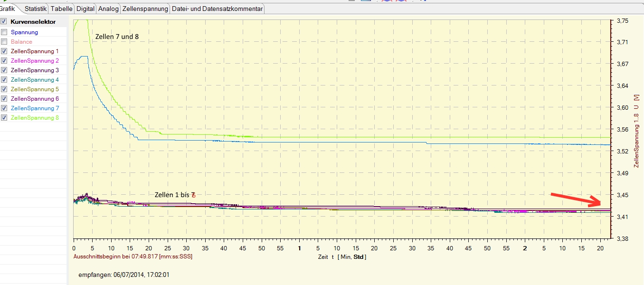The height and width of the screenshot is (285, 644).
Task: Disable the ZellenSpannung 5 curve checkbox
Action: tap(4, 89)
